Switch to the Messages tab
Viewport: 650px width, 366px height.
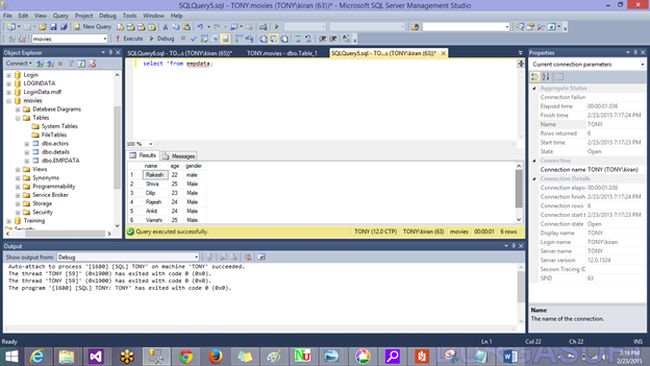pos(179,156)
